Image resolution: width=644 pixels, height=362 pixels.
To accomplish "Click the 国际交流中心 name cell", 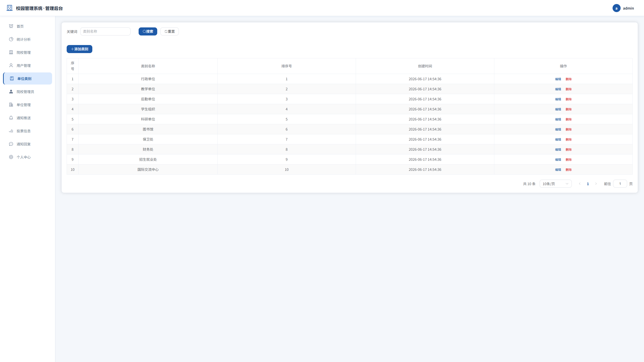I will point(148,170).
